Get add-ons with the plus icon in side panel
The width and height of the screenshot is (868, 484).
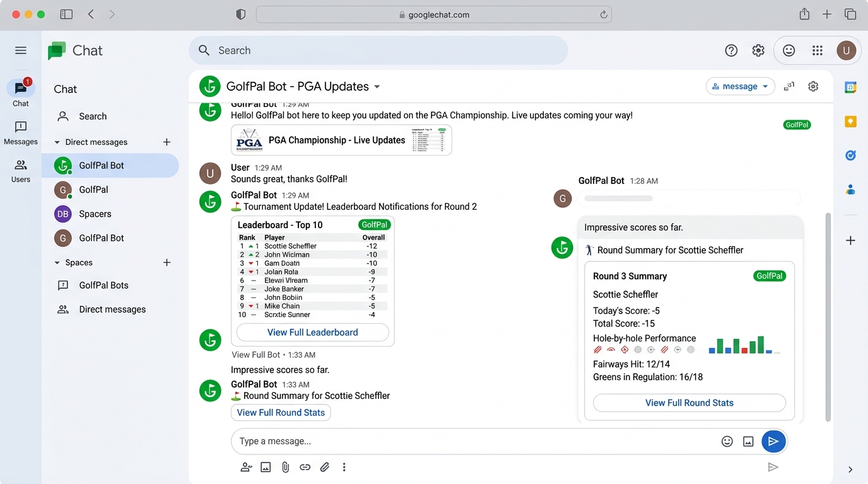pyautogui.click(x=850, y=240)
